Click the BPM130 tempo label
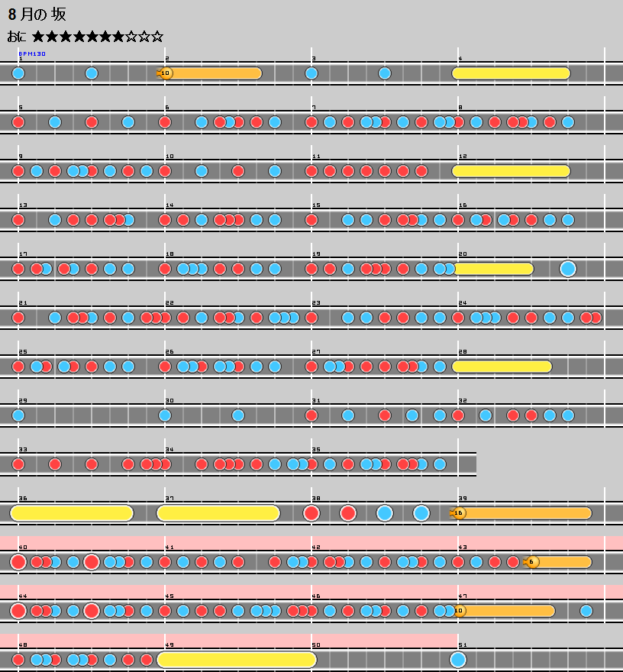This screenshot has height=672, width=623. (32, 54)
